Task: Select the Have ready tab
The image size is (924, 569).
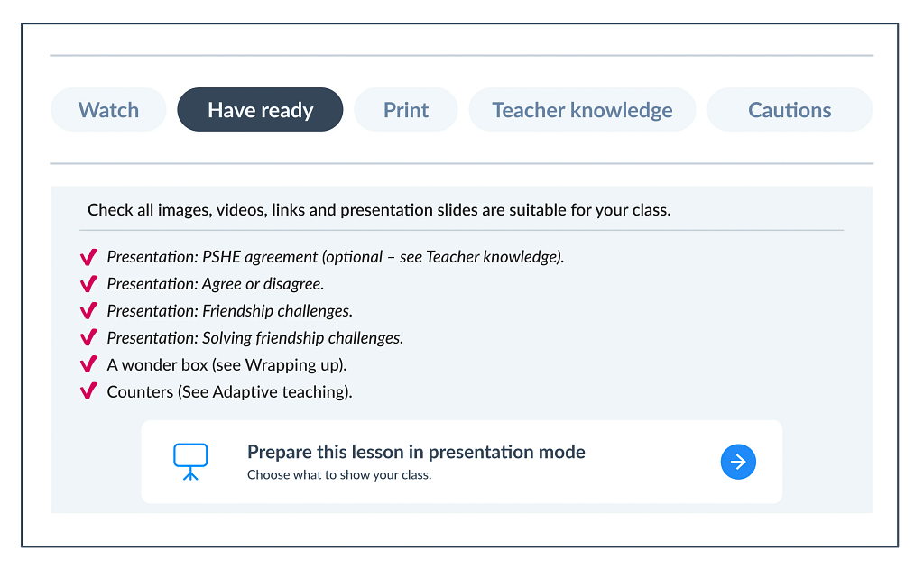Action: 260,110
